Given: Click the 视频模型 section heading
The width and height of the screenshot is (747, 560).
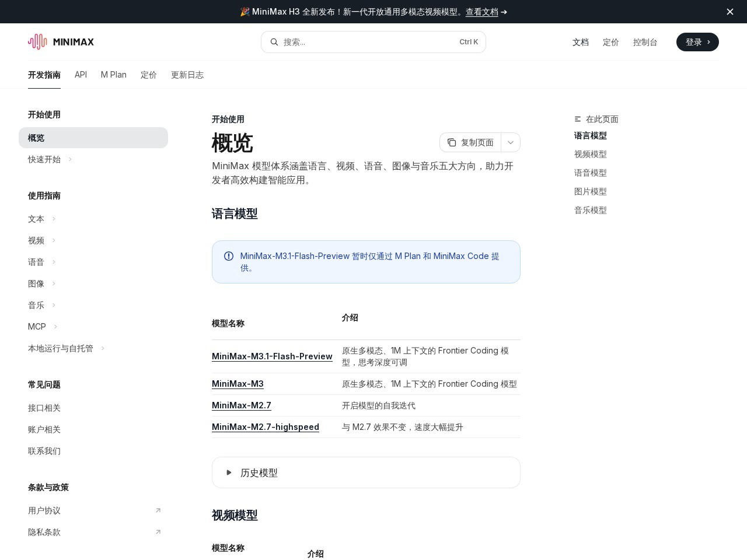Looking at the screenshot, I should [235, 516].
